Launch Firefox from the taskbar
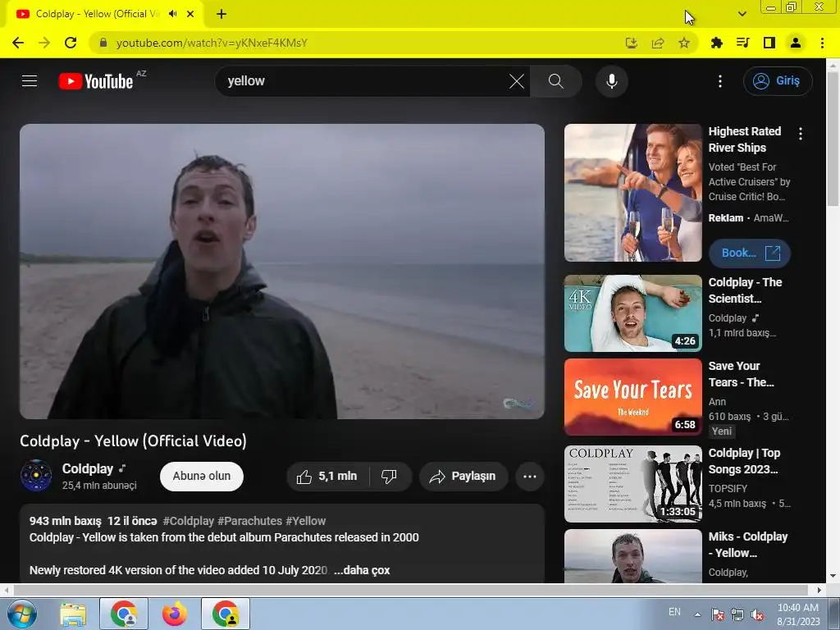This screenshot has width=840, height=630. [175, 614]
